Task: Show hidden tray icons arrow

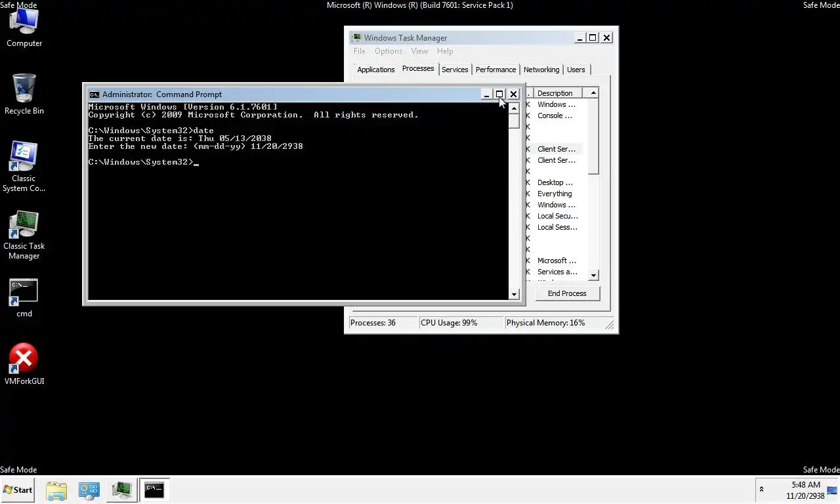Action: tap(761, 490)
